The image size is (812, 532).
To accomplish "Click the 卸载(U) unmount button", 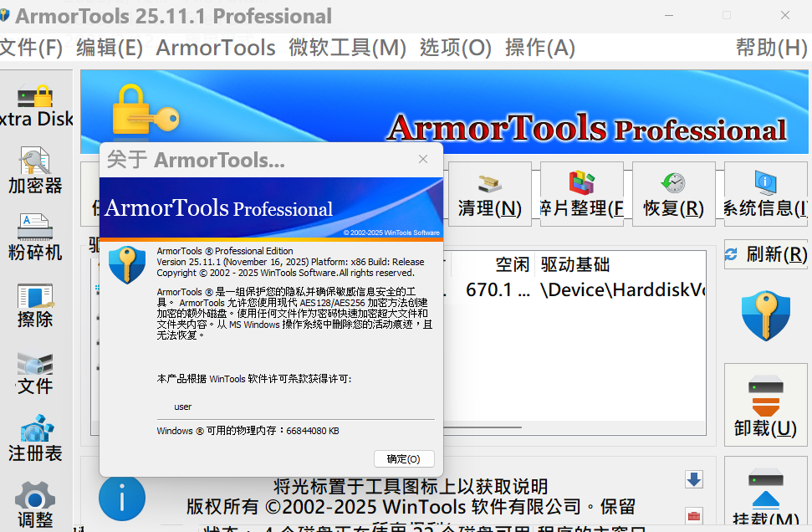I will [x=765, y=406].
